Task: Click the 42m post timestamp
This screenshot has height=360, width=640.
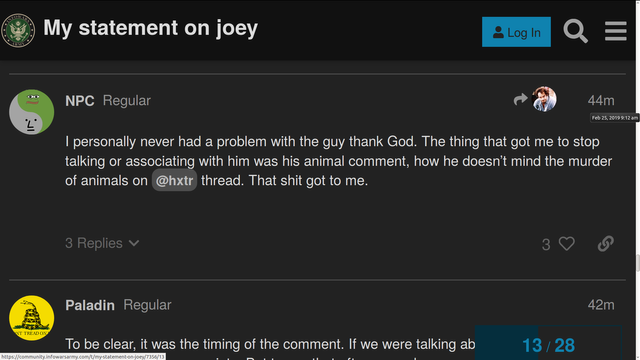Action: point(601,305)
